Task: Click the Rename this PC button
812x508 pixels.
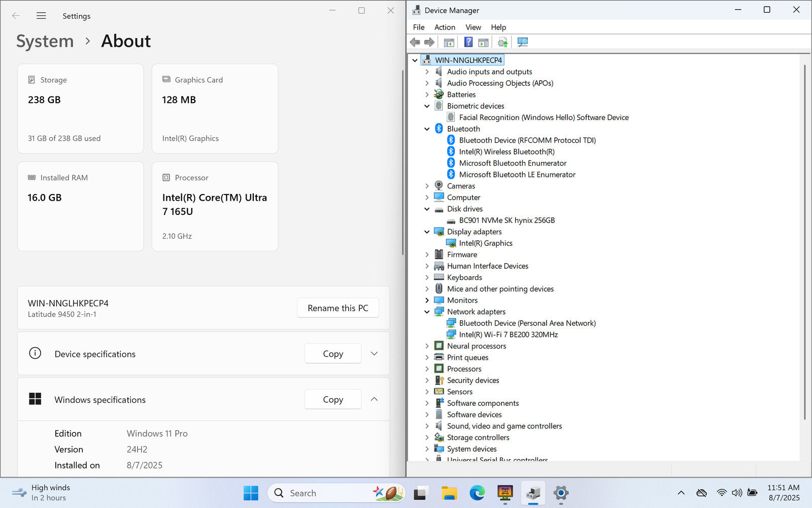Action: (337, 308)
